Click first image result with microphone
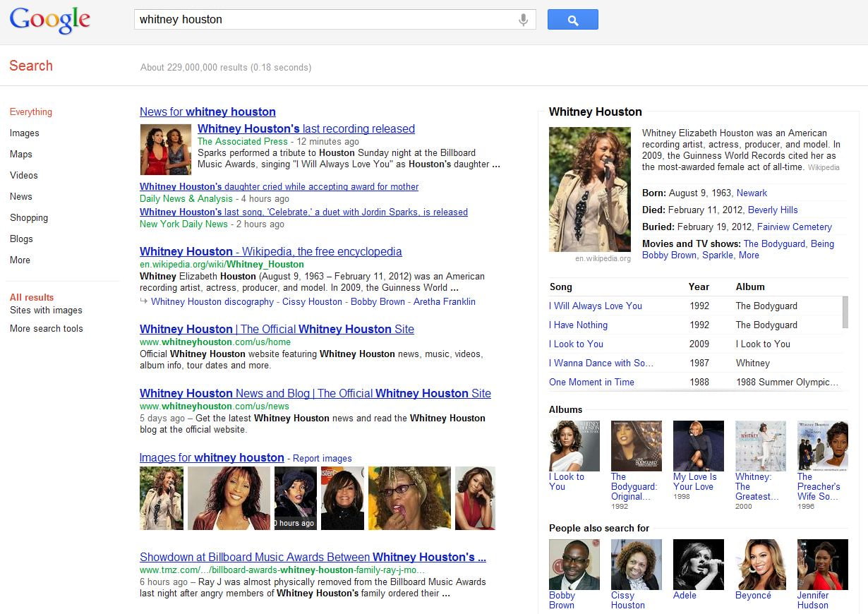Screen dimensions: 868x614 pyautogui.click(x=162, y=498)
